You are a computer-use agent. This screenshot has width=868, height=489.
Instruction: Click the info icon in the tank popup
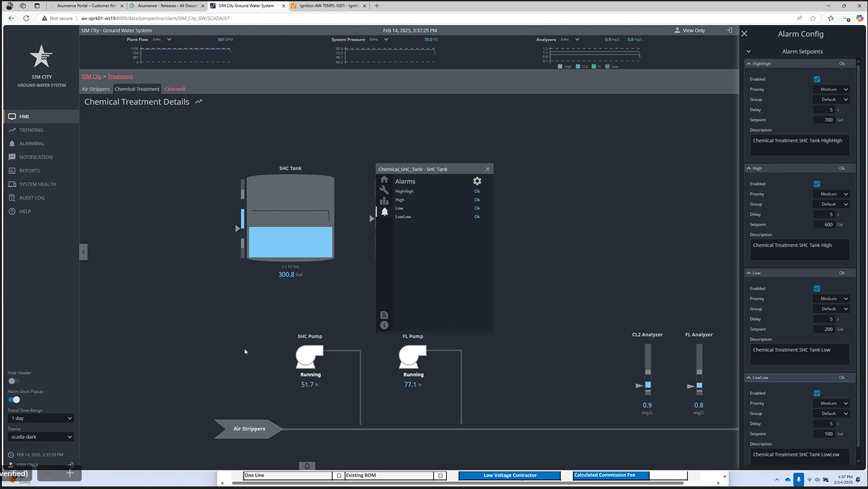tap(384, 325)
